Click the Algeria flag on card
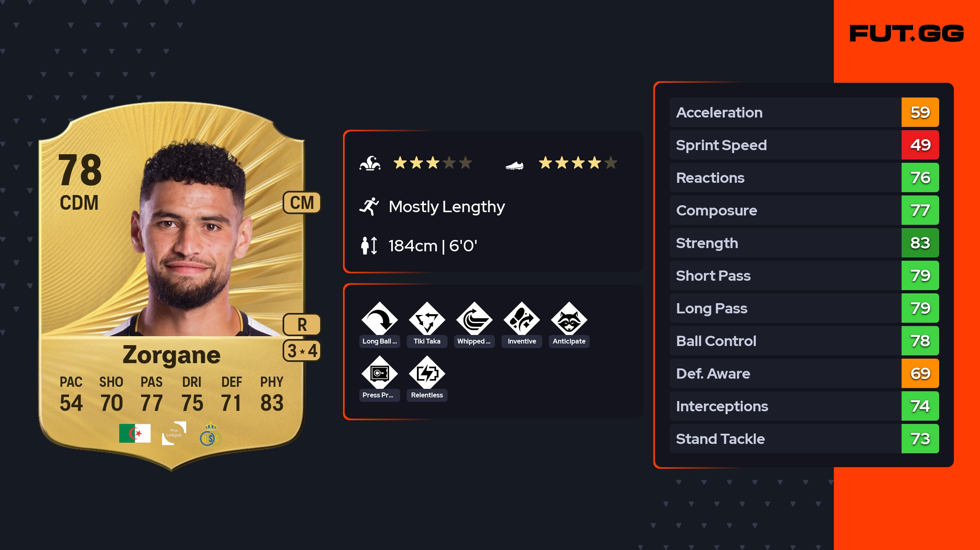This screenshot has height=550, width=980. [135, 433]
